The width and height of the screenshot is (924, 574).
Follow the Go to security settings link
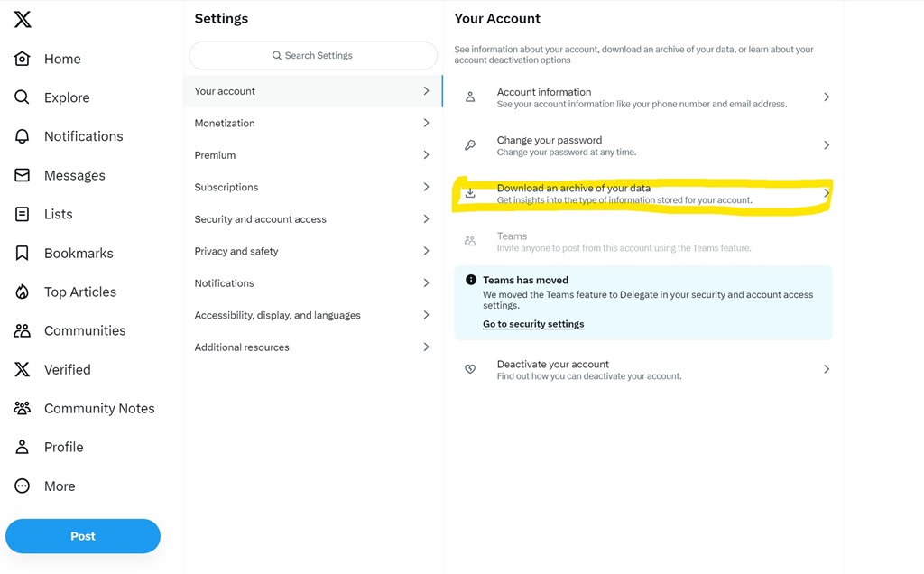pos(531,323)
